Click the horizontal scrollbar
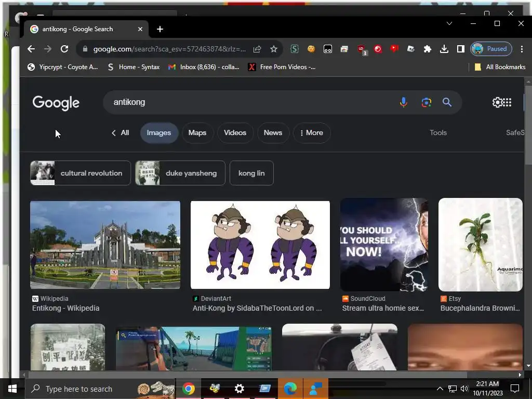532x399 pixels. coord(248,375)
